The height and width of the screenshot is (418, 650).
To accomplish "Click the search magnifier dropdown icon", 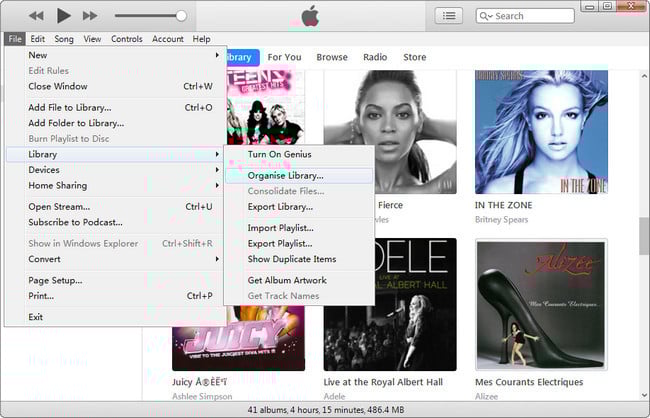I will [486, 16].
